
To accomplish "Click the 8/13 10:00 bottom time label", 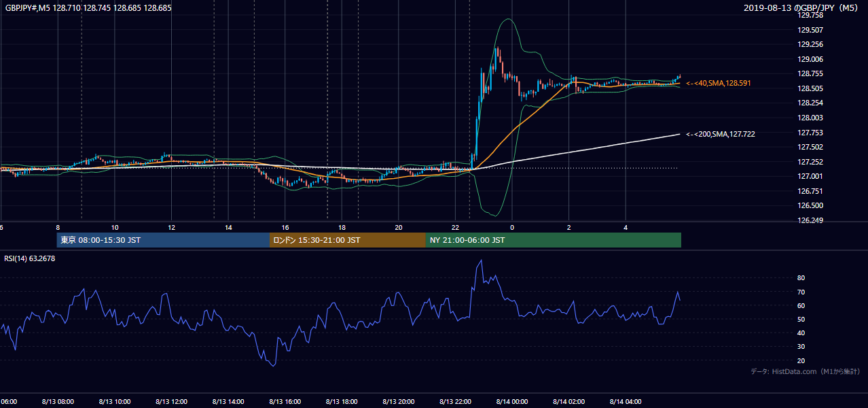I will point(114,401).
